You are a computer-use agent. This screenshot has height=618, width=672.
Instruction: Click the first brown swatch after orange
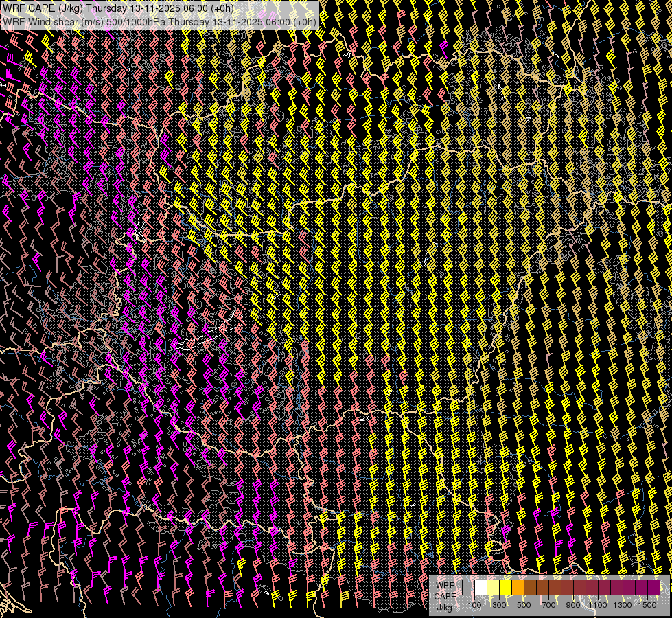point(530,588)
